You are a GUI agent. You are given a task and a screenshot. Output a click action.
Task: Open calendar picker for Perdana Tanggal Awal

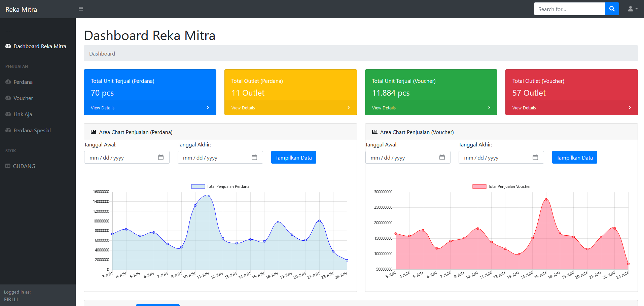[161, 157]
